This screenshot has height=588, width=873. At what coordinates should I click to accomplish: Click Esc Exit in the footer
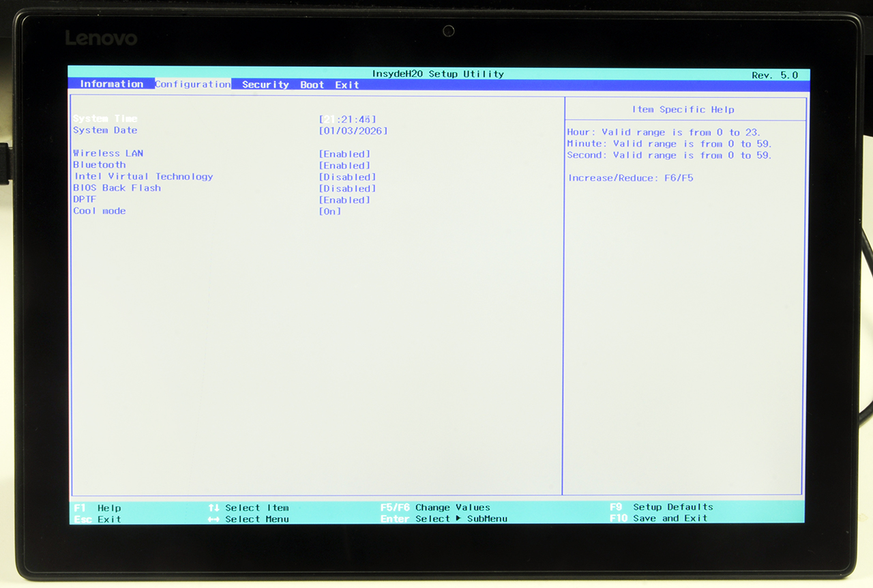(97, 519)
